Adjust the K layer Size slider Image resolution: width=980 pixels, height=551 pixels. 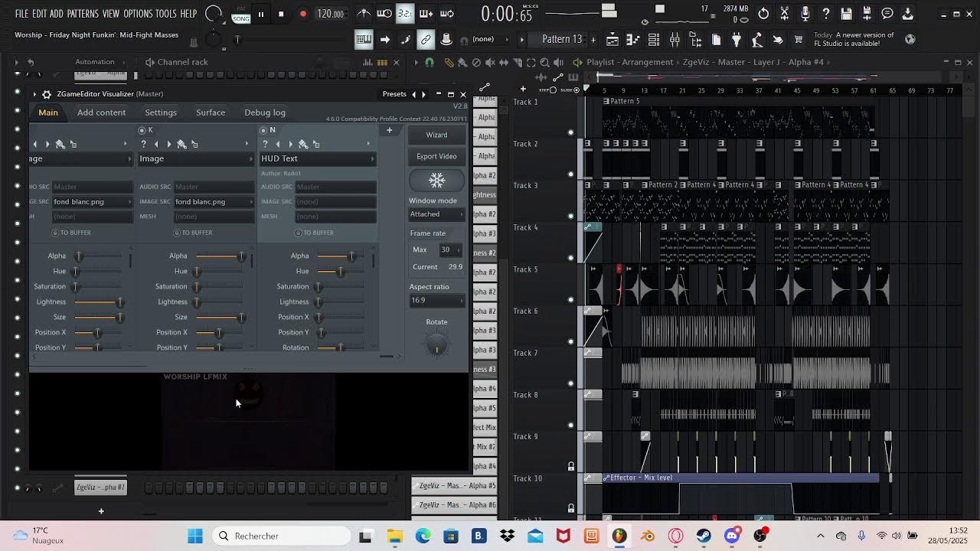coord(219,317)
